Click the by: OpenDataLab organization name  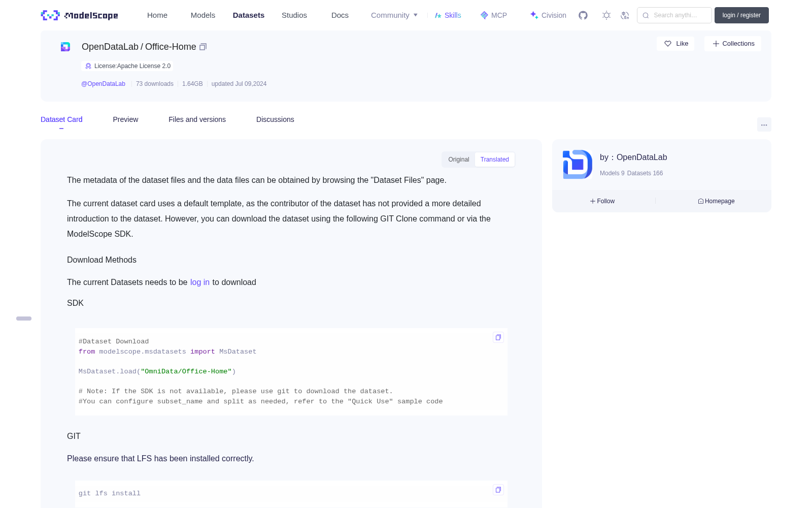coord(633,157)
